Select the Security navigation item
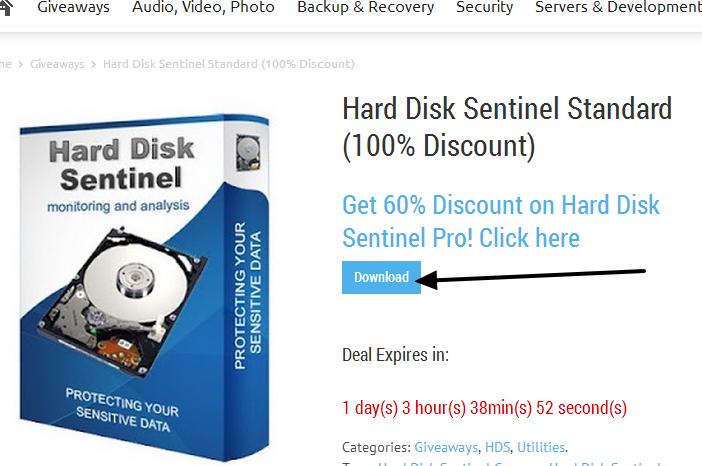Image resolution: width=702 pixels, height=466 pixels. [484, 7]
